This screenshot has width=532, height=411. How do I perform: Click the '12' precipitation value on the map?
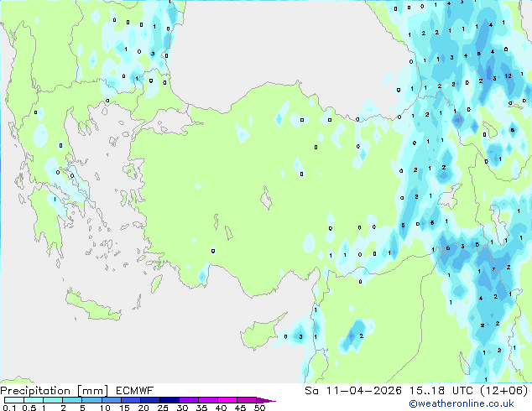(508, 76)
